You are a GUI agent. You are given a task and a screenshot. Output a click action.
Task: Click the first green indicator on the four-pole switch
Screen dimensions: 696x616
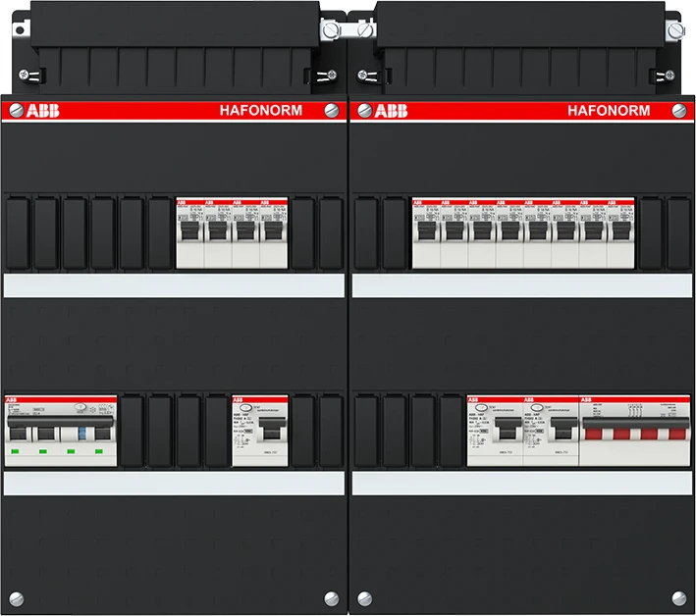(x=17, y=452)
